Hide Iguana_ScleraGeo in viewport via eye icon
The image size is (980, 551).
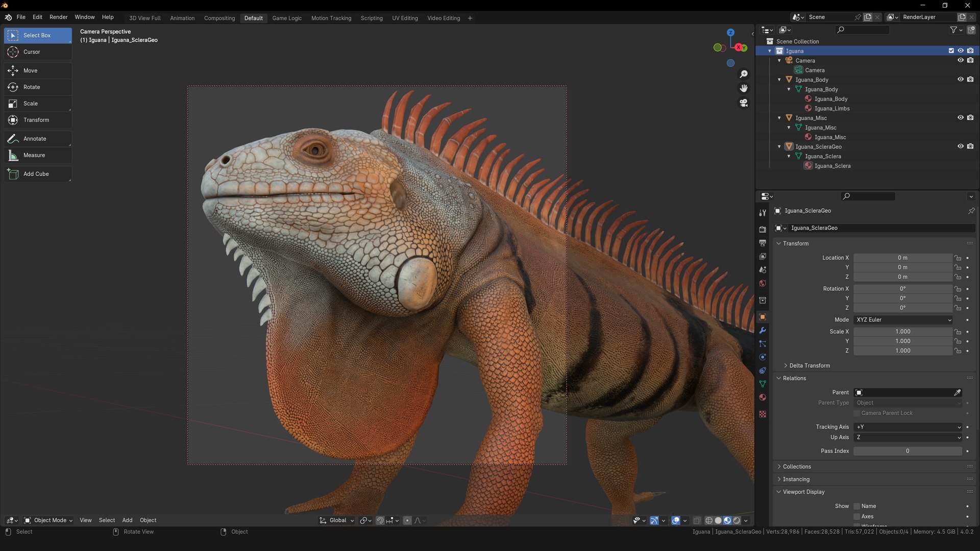click(x=961, y=146)
